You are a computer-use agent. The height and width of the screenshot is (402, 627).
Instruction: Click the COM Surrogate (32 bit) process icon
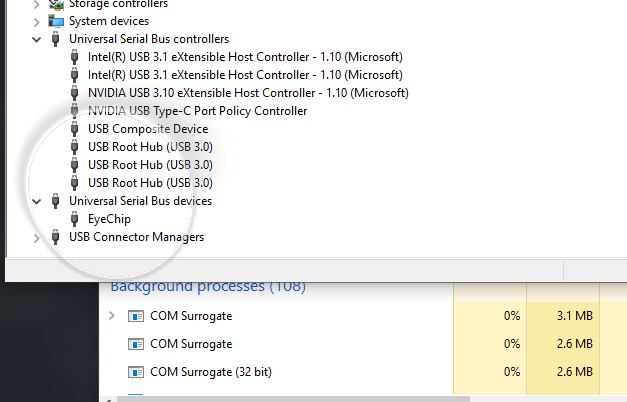click(136, 372)
